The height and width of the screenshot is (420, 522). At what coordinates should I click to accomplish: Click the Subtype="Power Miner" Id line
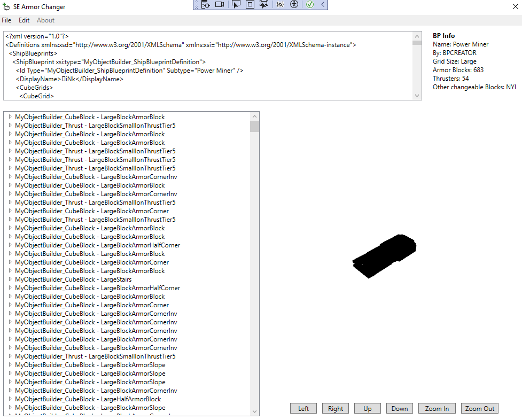(x=129, y=71)
